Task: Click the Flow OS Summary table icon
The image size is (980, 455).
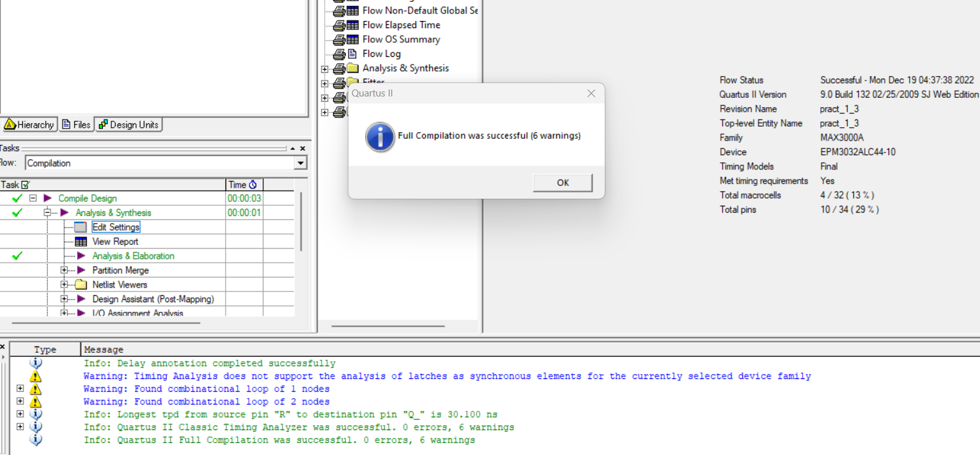Action: 353,39
